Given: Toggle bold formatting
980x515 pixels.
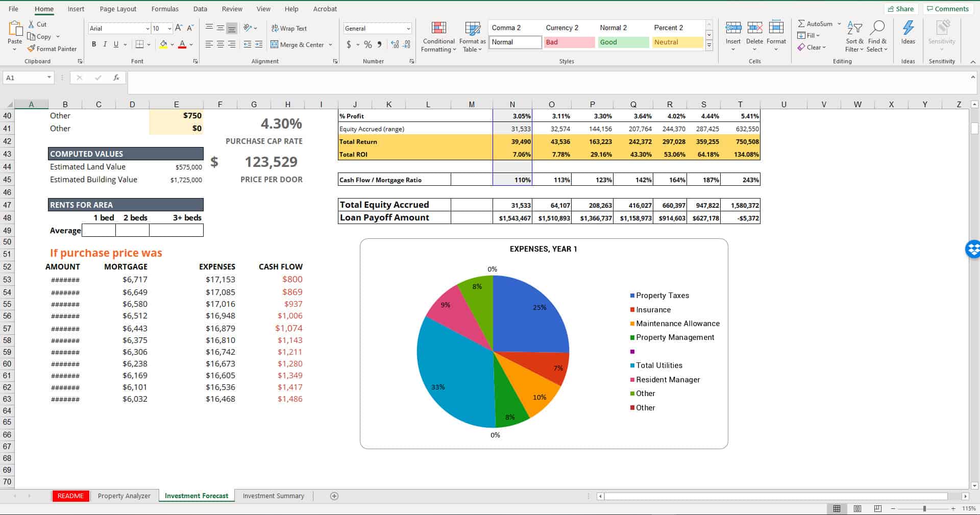Looking at the screenshot, I should [94, 44].
